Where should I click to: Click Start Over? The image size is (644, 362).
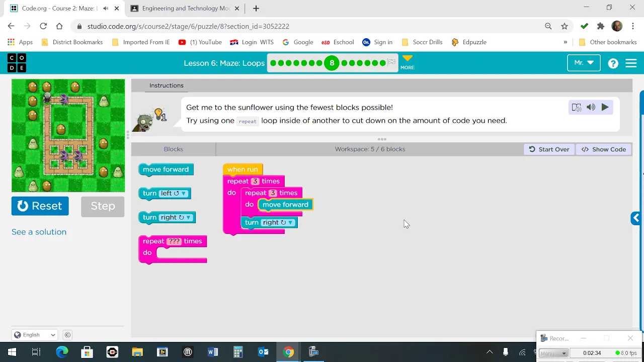549,149
